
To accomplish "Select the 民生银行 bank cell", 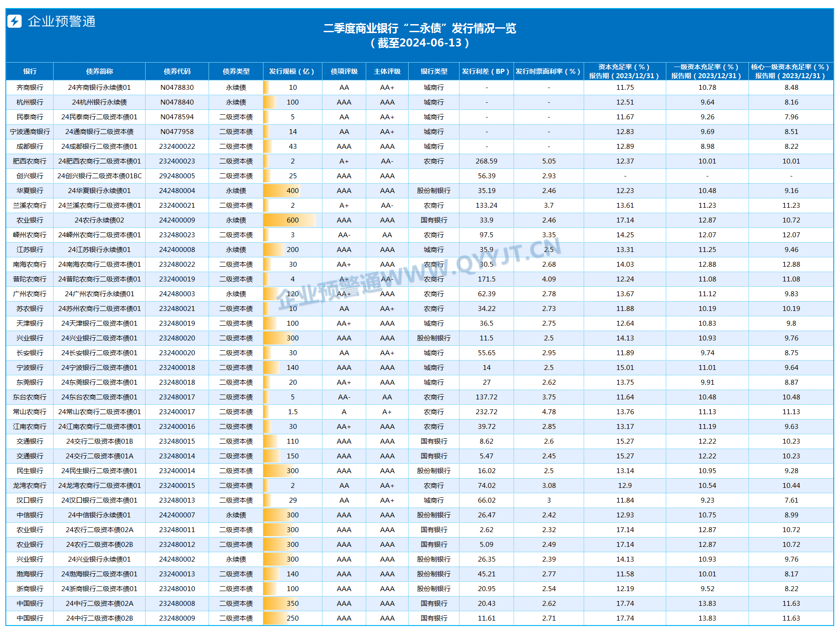I will (30, 471).
